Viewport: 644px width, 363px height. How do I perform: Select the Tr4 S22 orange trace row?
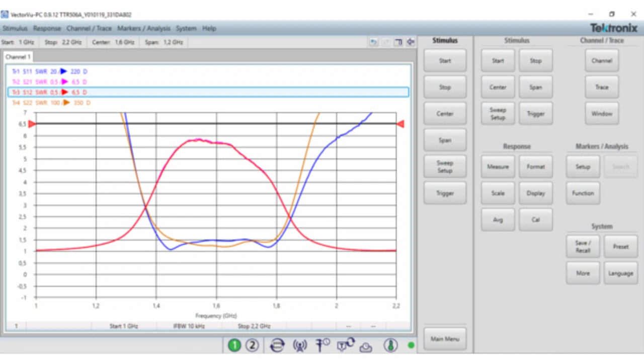(x=51, y=103)
